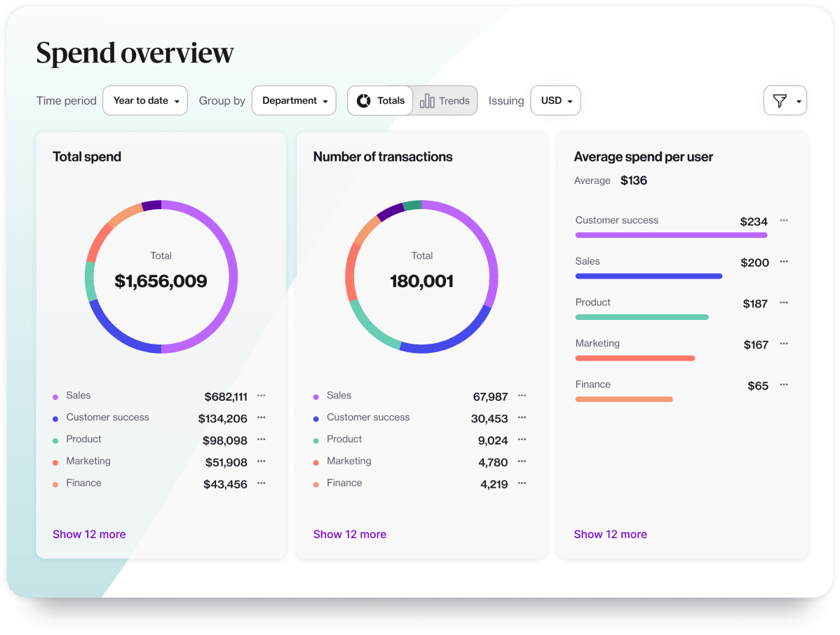Click the Finance orange average bar
The image size is (840, 635).
pyautogui.click(x=623, y=399)
